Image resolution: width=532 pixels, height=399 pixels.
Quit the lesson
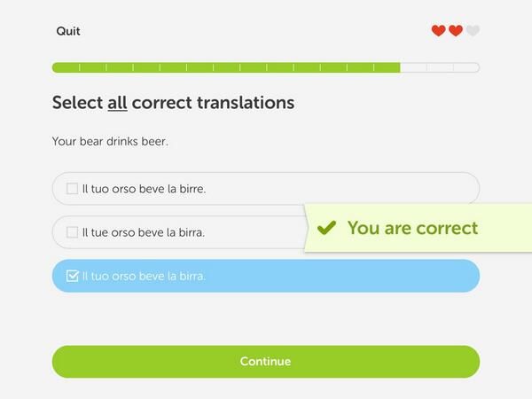68,31
